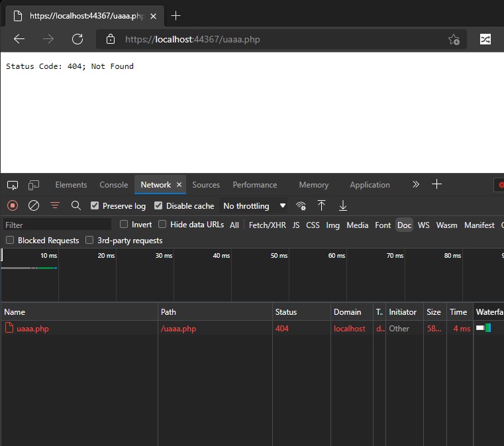Image resolution: width=504 pixels, height=446 pixels.
Task: Click the network Filter text field
Action: (x=57, y=225)
